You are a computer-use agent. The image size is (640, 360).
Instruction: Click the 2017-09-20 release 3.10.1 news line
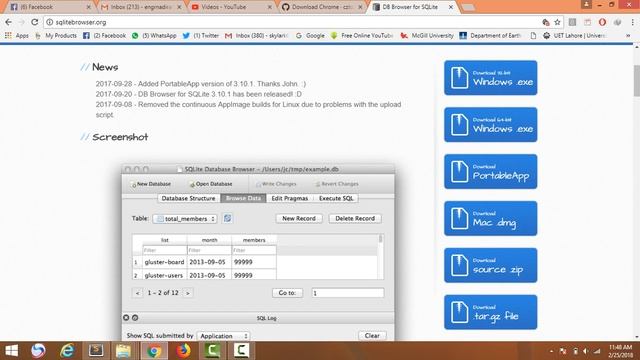point(199,94)
